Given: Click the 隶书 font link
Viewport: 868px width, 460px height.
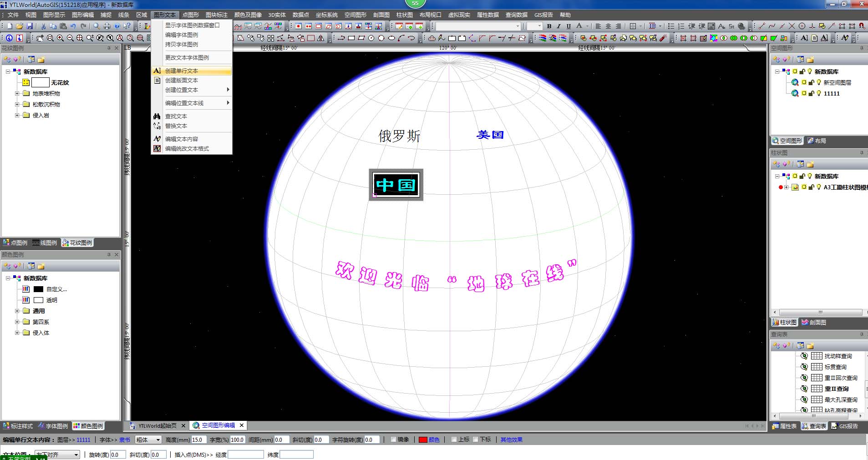Looking at the screenshot, I should (x=125, y=440).
